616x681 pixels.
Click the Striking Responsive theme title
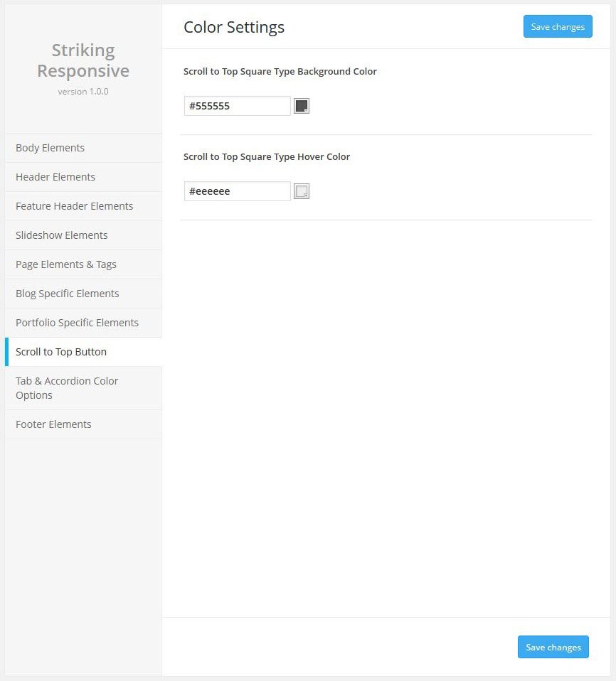[83, 60]
